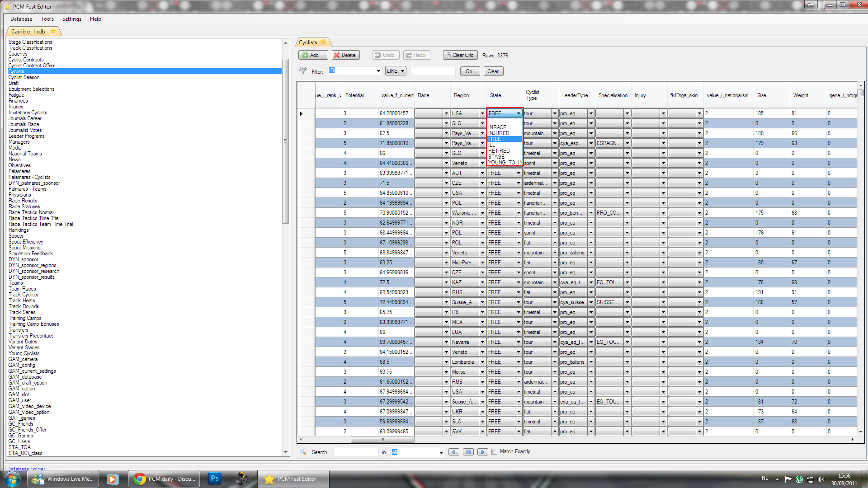Screen dimensions: 868x488
Task: Select Cyclist Contracts in table list
Action: [x=26, y=60]
